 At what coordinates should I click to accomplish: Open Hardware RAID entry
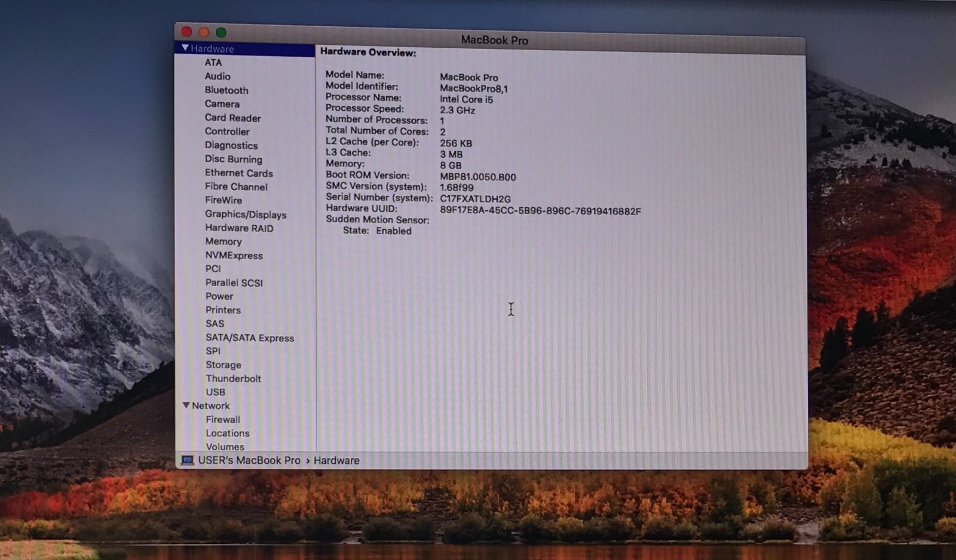239,227
